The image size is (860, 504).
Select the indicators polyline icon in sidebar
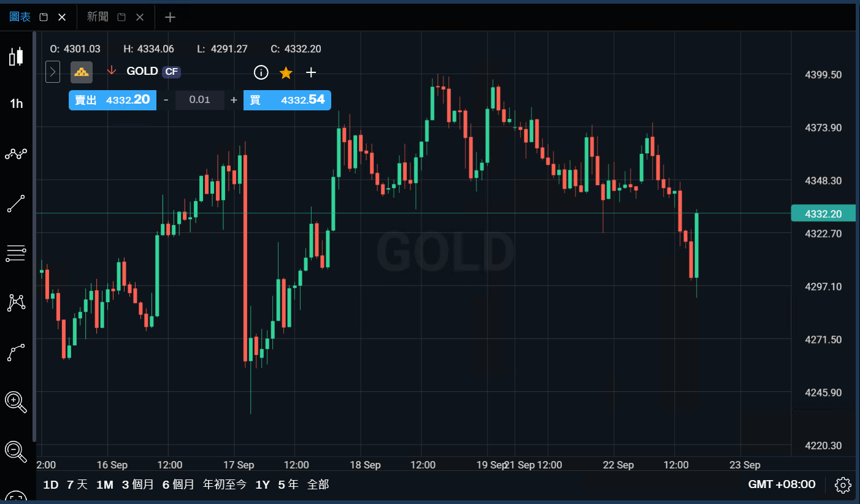point(16,154)
